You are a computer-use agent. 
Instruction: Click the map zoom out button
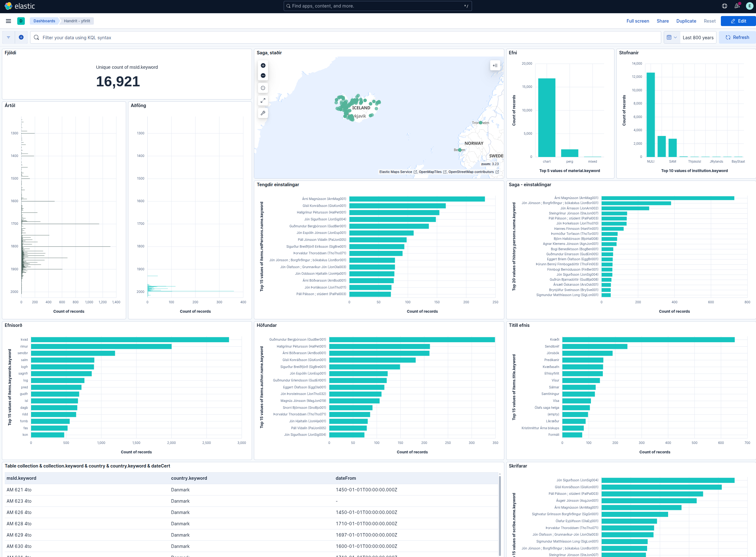point(263,76)
